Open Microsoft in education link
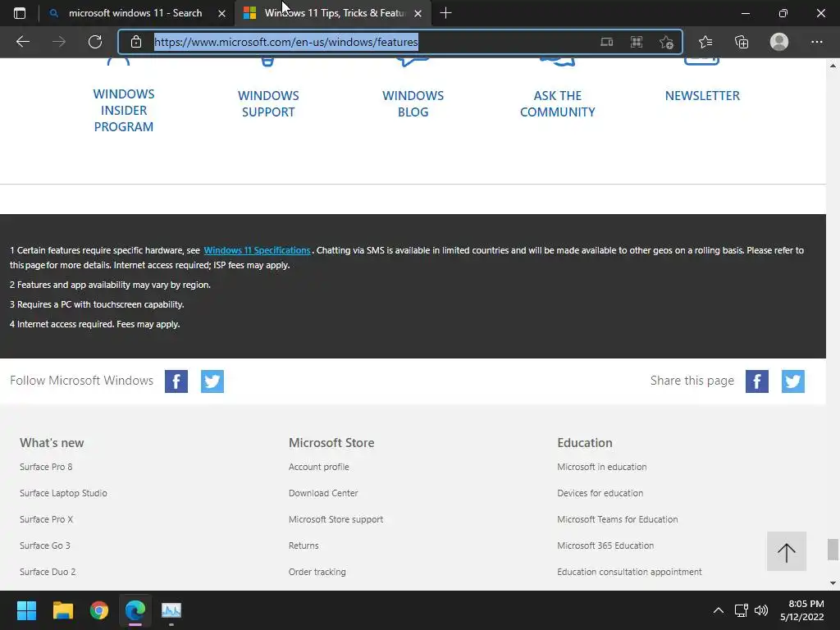 [x=601, y=467]
